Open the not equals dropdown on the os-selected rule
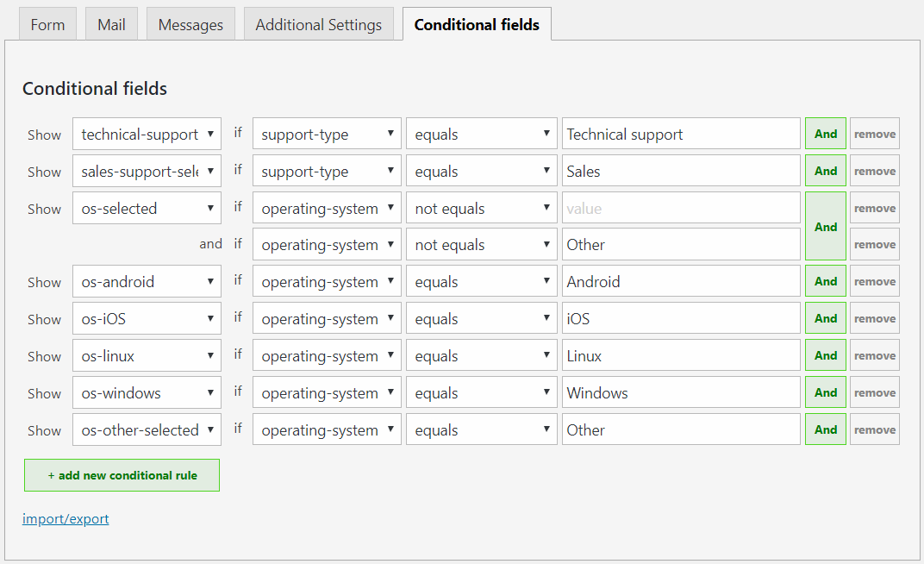Image resolution: width=924 pixels, height=564 pixels. [x=481, y=208]
